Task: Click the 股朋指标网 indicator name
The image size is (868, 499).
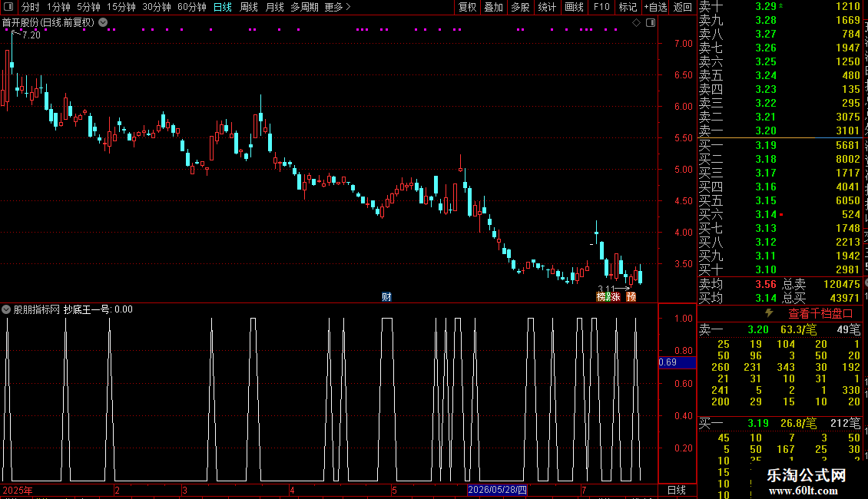Action: coord(37,309)
